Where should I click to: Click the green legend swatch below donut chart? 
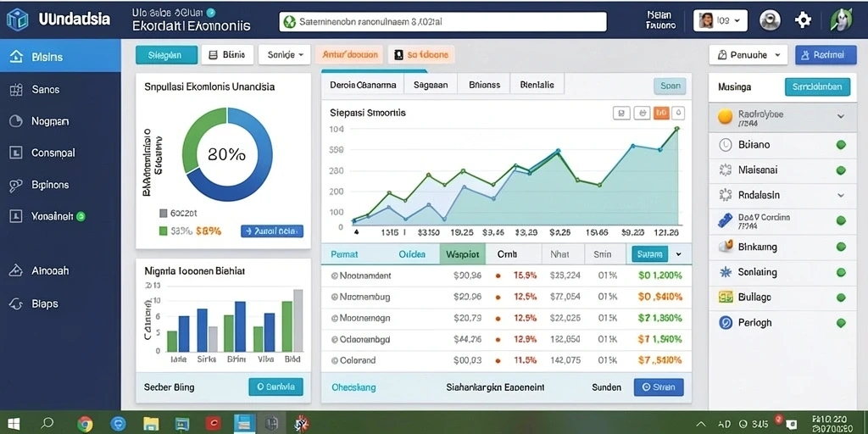(163, 231)
